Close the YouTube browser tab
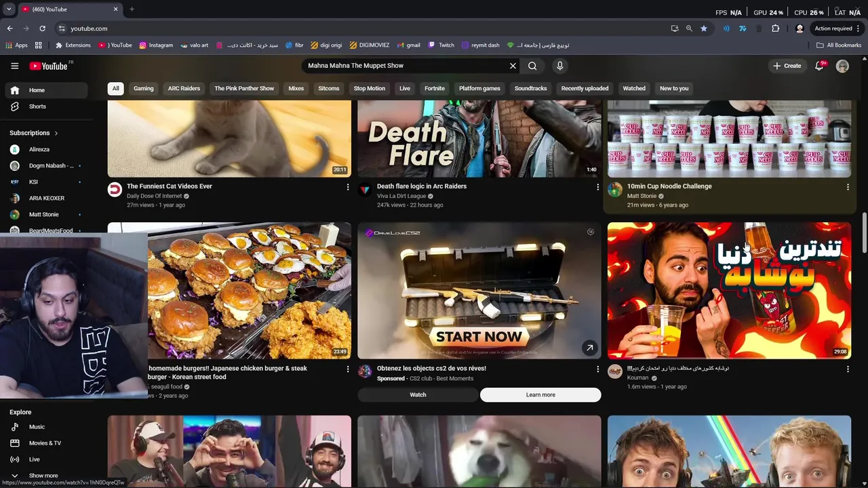This screenshot has width=868, height=488. pos(115,9)
